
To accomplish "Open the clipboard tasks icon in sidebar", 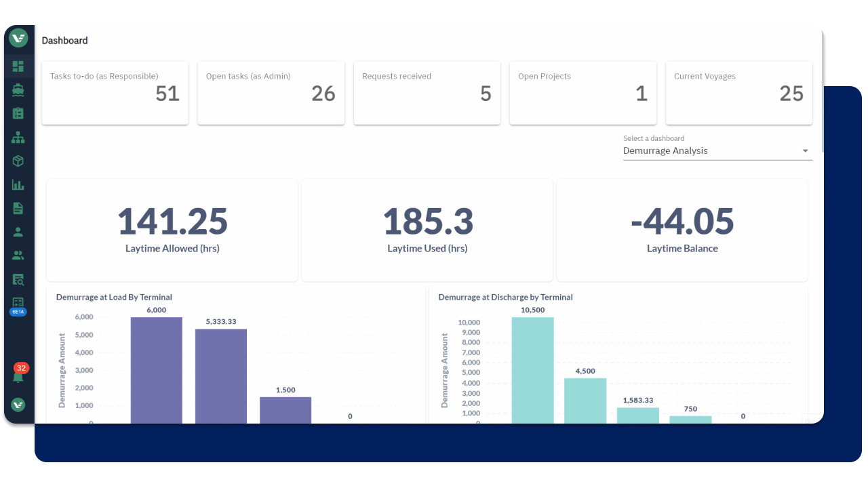I will pyautogui.click(x=18, y=113).
